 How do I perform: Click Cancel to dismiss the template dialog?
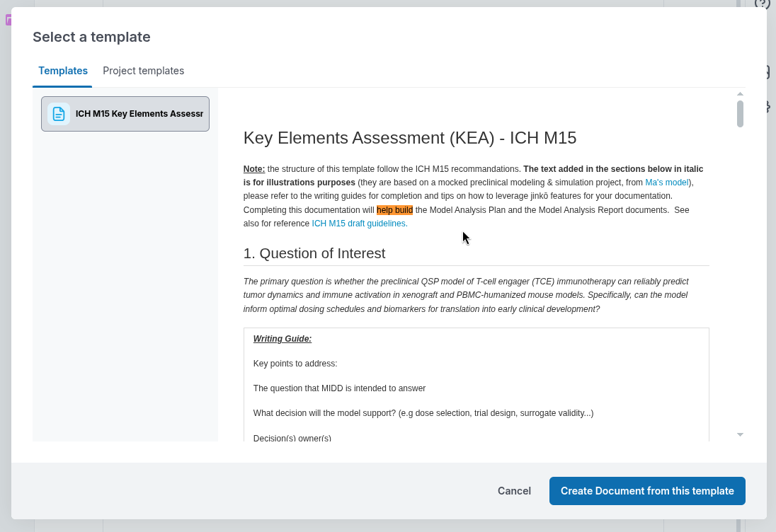coord(514,491)
